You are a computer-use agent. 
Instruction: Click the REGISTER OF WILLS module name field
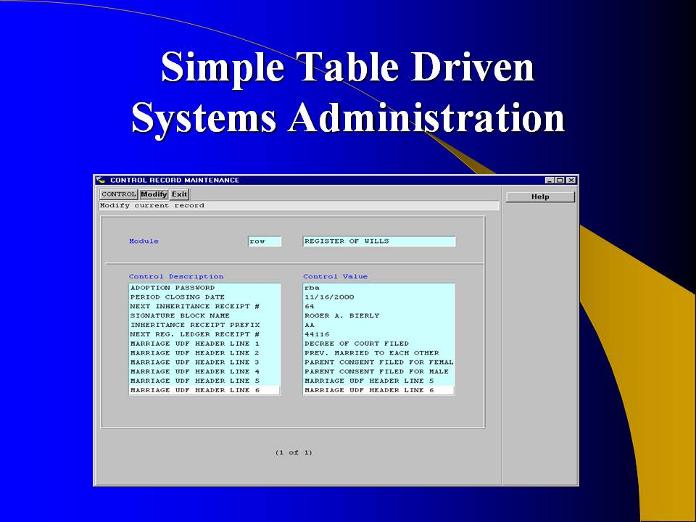point(378,241)
